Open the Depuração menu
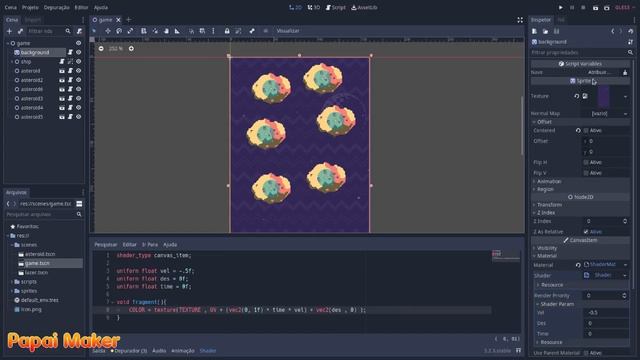This screenshot has height=360, width=640. tap(56, 8)
